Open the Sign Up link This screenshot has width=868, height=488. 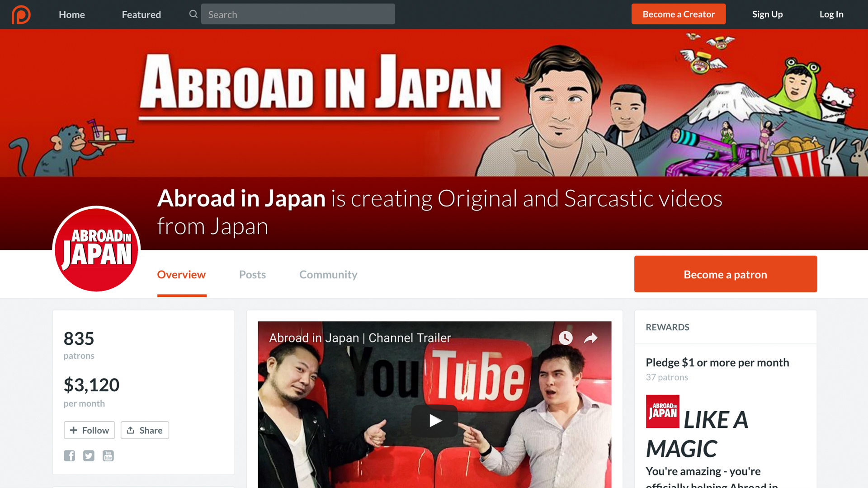[767, 14]
